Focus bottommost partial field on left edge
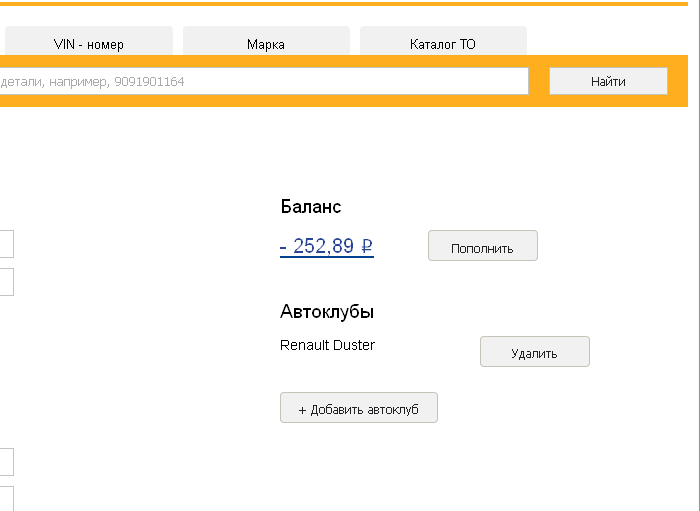The image size is (700, 511). (6, 498)
